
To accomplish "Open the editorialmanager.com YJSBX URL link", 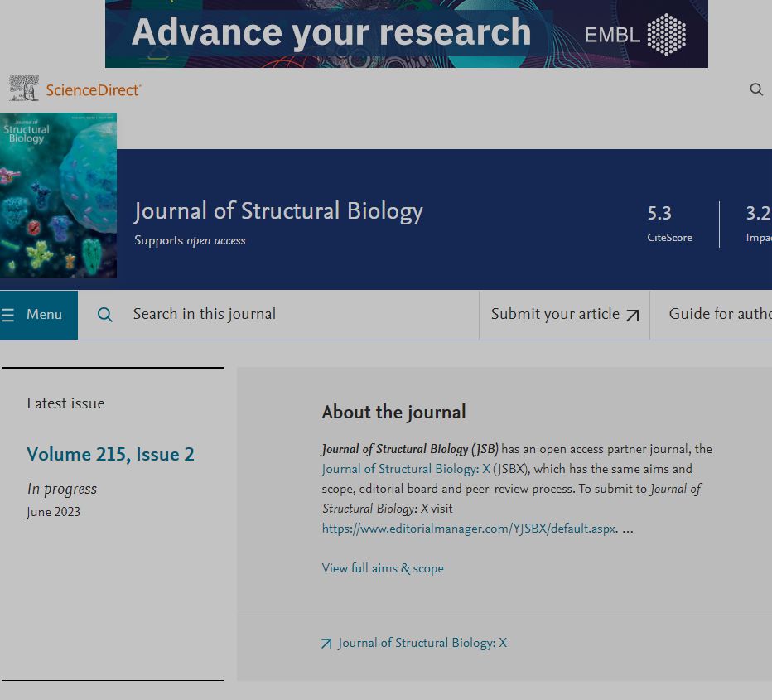I will point(469,529).
